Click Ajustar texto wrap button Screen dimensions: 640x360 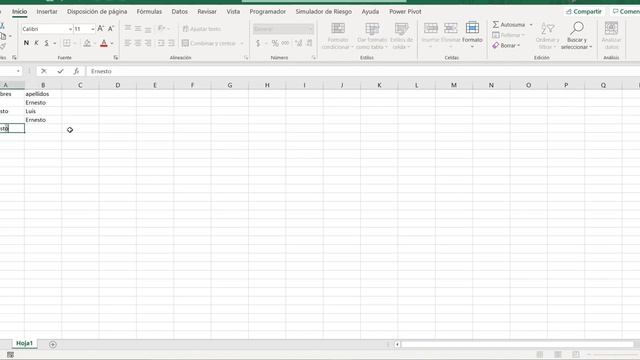(202, 29)
